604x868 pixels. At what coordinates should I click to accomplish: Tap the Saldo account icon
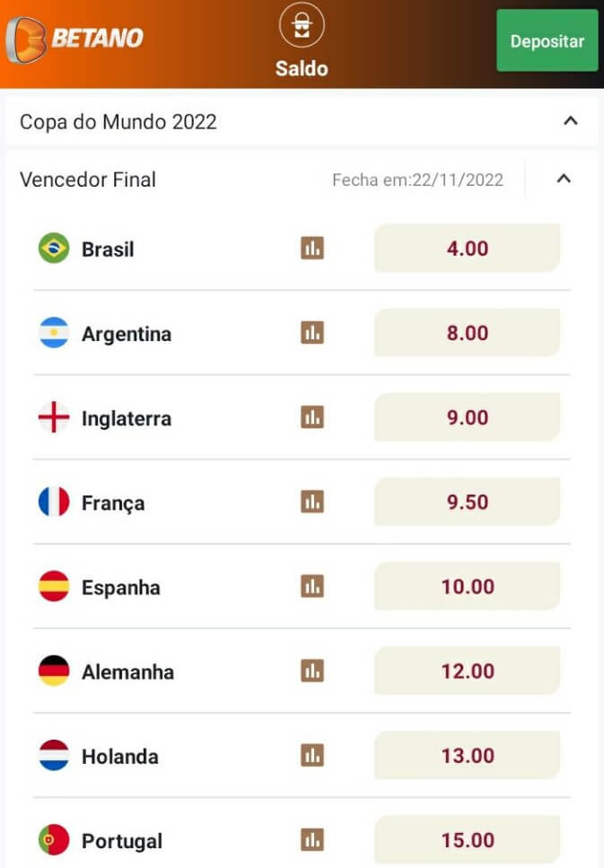click(x=302, y=25)
